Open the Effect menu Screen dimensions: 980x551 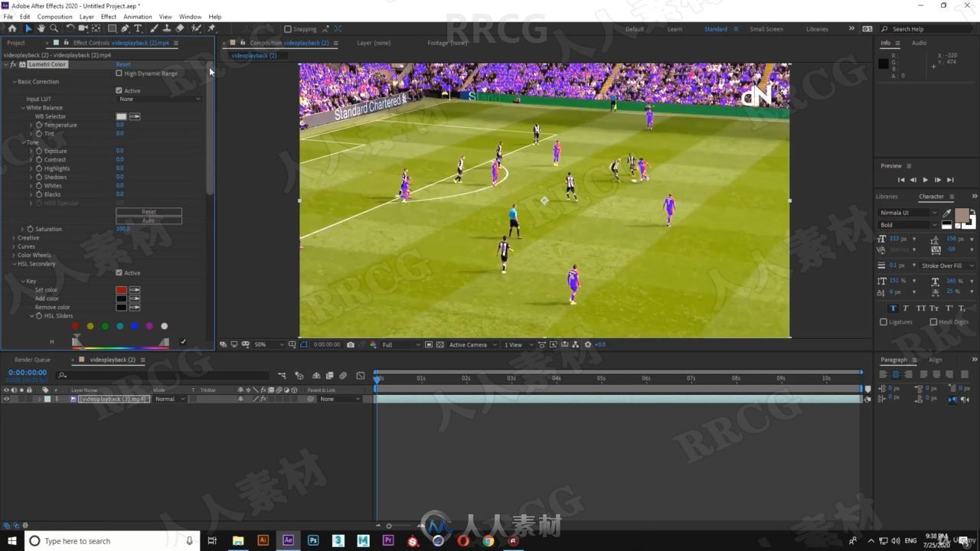click(109, 16)
